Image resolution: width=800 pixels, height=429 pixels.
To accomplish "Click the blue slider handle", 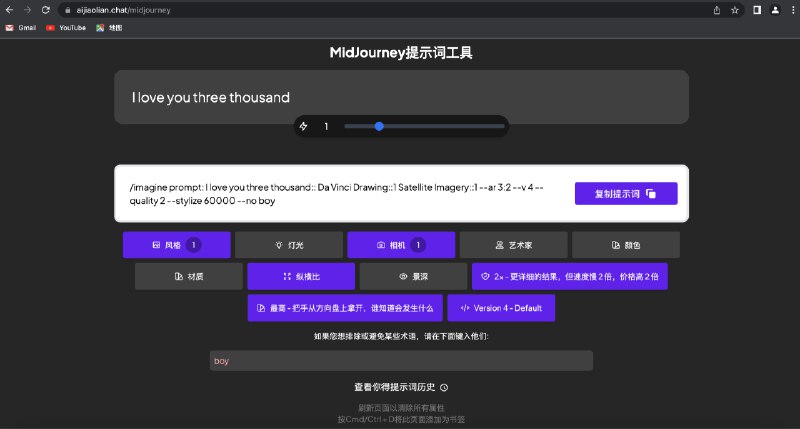I will [379, 126].
